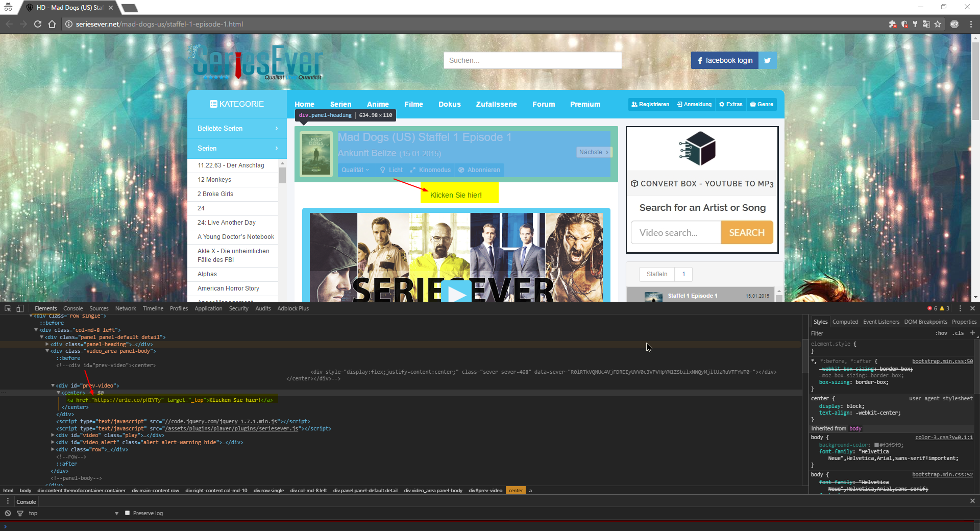The height and width of the screenshot is (531, 980).
Task: Reload the page in the browser toolbar
Action: pos(38,24)
